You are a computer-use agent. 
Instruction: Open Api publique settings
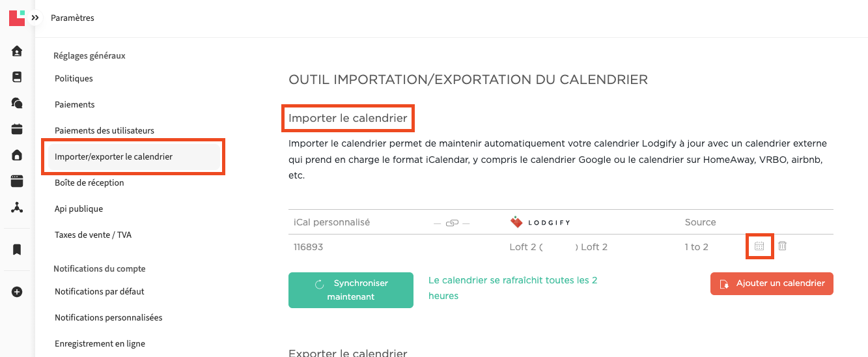[79, 208]
